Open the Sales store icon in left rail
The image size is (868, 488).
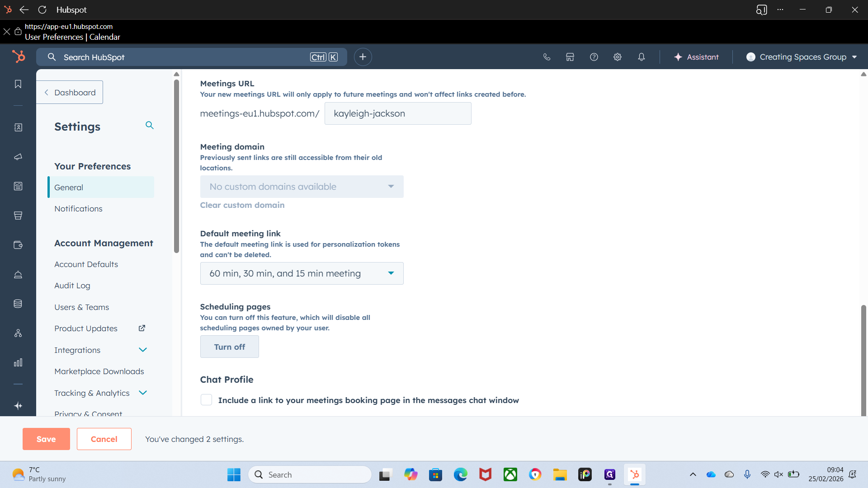coord(18,216)
